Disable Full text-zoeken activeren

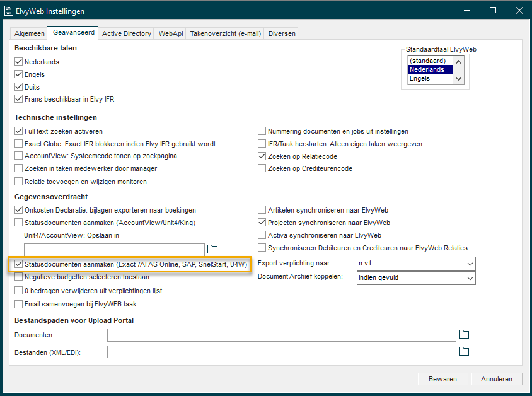click(x=19, y=131)
